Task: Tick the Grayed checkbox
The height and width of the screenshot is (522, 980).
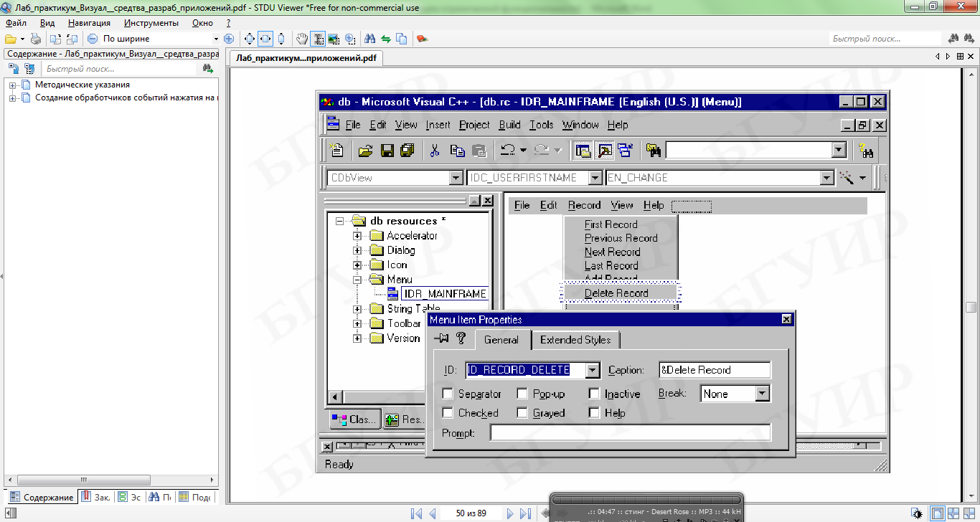Action: pyautogui.click(x=522, y=413)
